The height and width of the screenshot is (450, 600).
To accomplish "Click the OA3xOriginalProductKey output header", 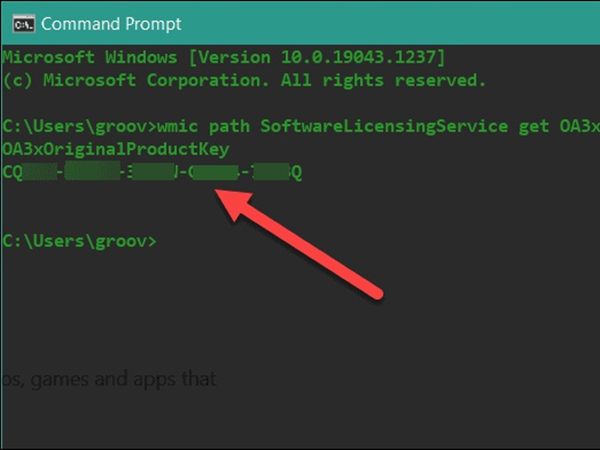I will 116,149.
